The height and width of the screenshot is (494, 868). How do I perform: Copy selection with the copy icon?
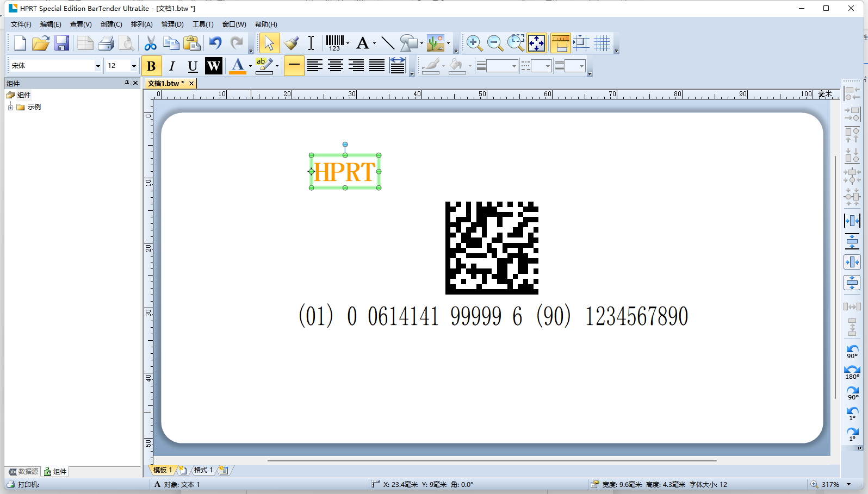coord(171,43)
